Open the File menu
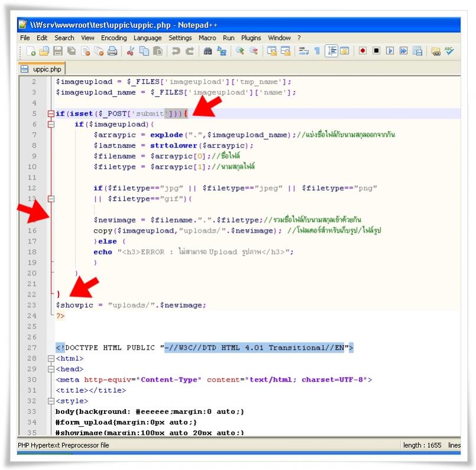 click(x=25, y=38)
